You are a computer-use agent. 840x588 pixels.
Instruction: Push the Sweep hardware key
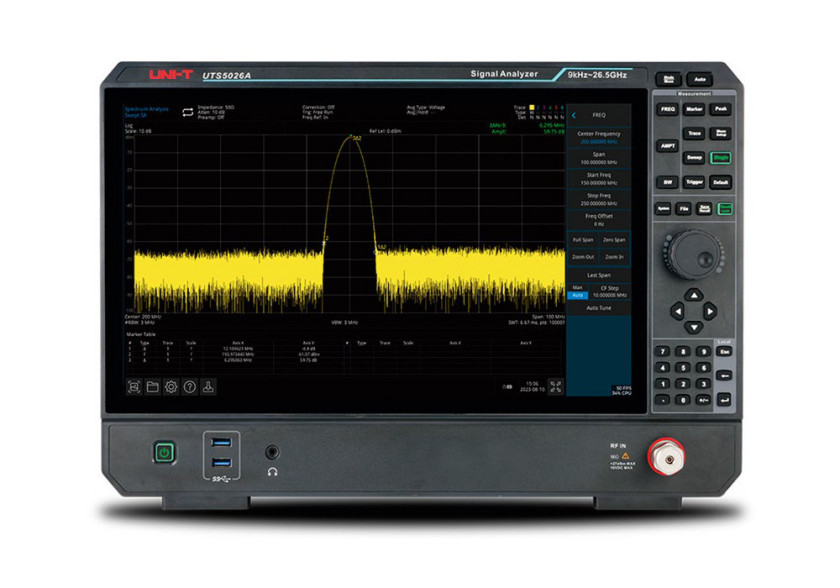point(694,158)
